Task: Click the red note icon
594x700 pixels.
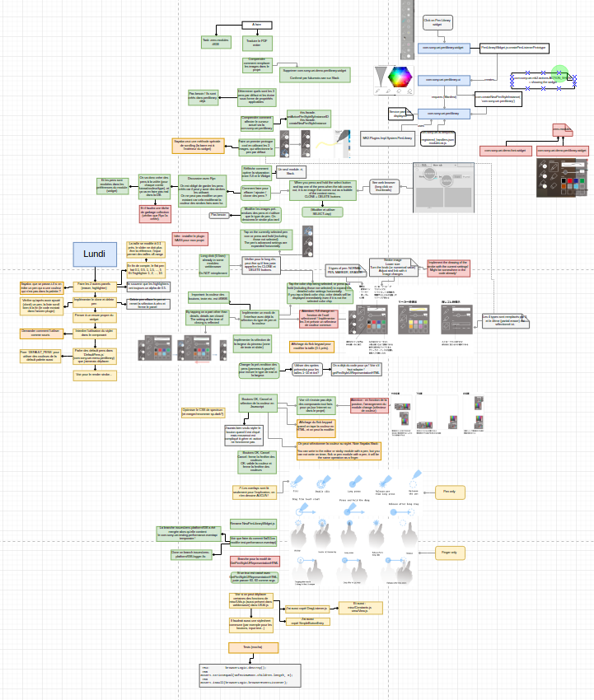Action: click(x=562, y=131)
